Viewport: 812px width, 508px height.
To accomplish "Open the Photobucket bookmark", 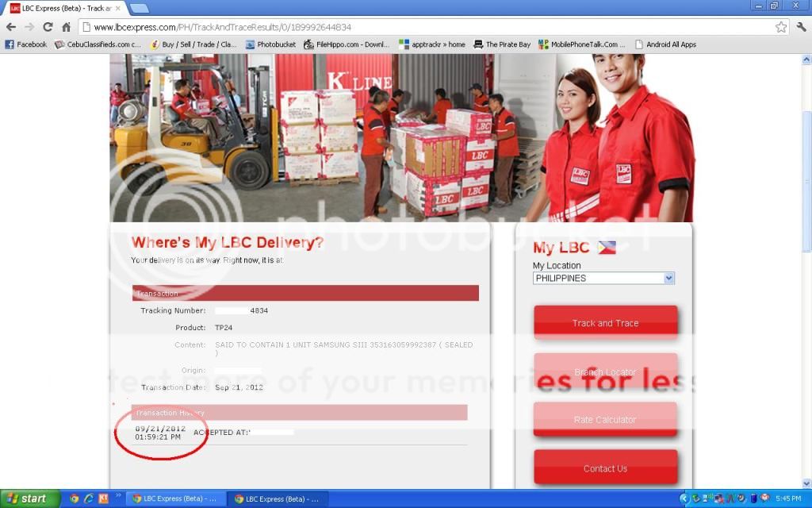I will pyautogui.click(x=270, y=44).
